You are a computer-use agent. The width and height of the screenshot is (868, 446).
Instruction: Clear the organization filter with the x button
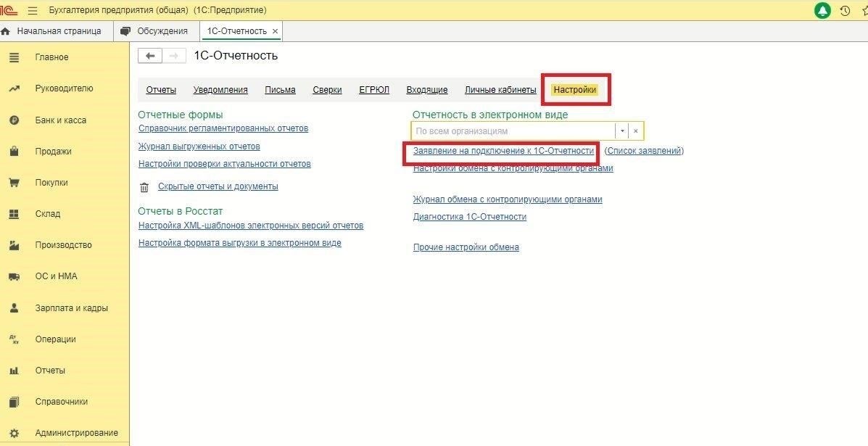click(636, 131)
